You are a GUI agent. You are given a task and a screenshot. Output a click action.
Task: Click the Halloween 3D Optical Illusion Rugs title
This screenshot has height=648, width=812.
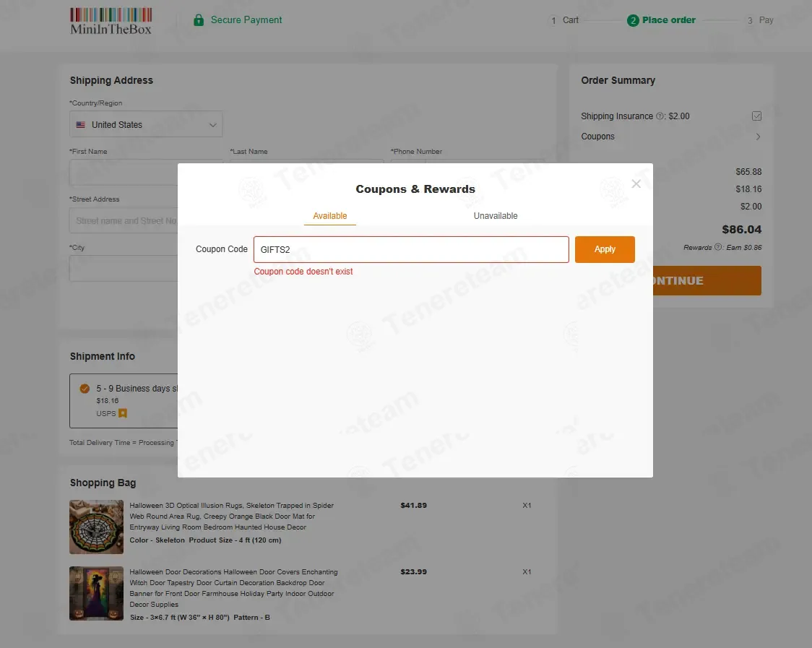click(231, 517)
